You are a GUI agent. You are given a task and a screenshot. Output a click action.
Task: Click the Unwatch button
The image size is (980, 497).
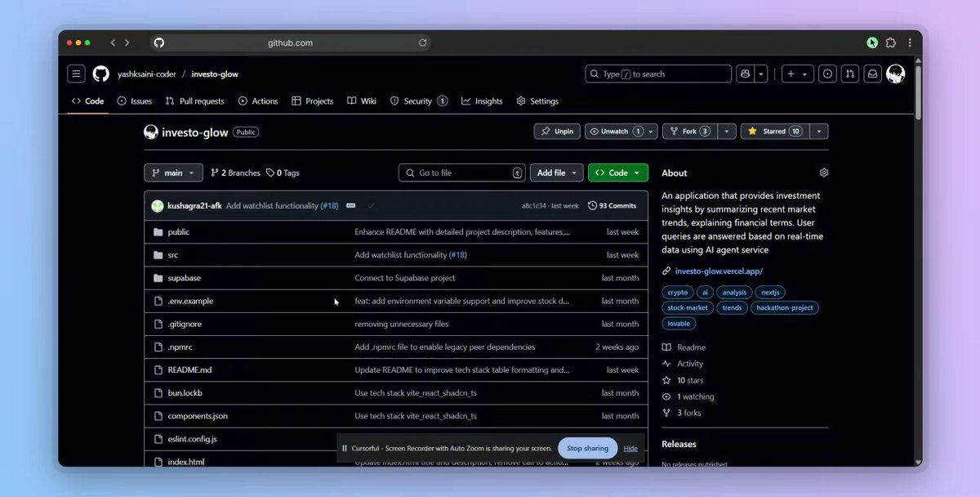click(x=614, y=131)
